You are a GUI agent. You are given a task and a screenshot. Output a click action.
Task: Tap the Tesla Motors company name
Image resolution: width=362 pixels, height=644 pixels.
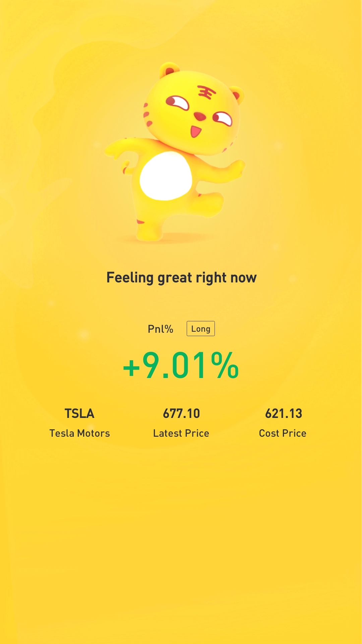coord(80,433)
